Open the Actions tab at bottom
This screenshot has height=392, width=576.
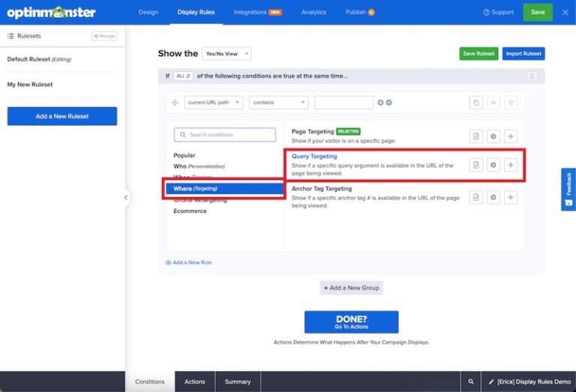click(194, 382)
